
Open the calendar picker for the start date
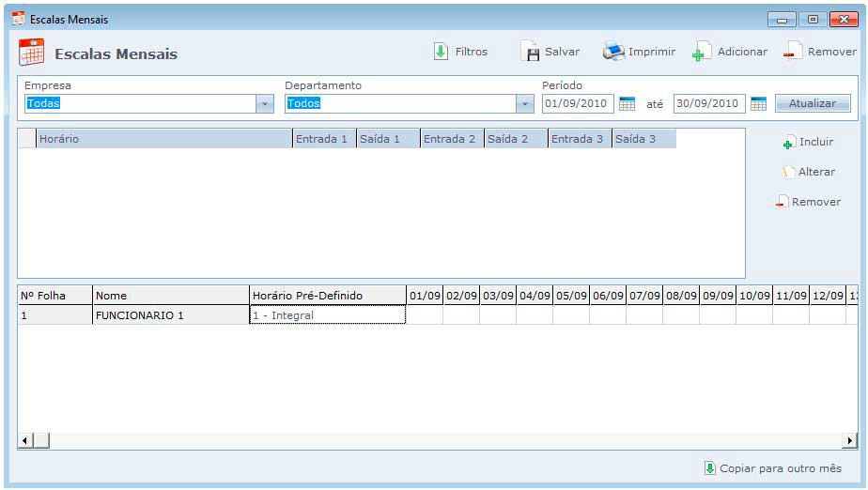pyautogui.click(x=628, y=104)
